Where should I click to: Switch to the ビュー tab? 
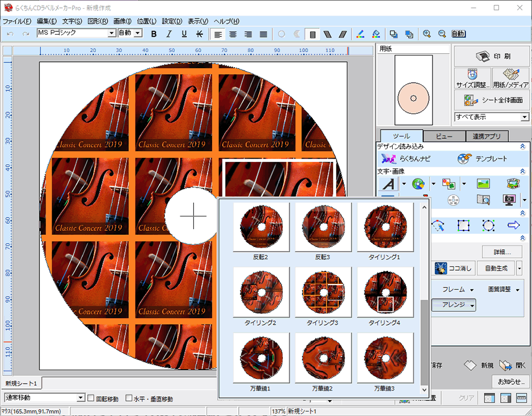444,137
